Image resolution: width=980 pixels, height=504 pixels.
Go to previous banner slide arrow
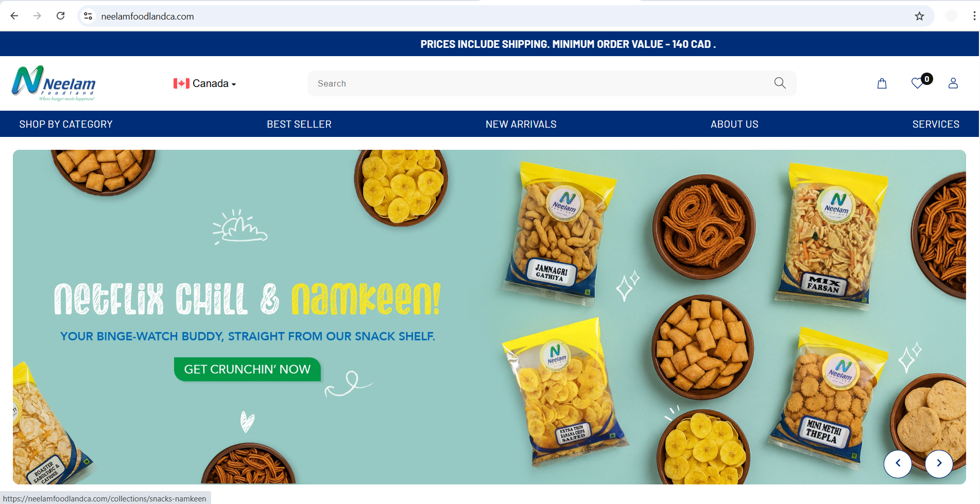[898, 463]
